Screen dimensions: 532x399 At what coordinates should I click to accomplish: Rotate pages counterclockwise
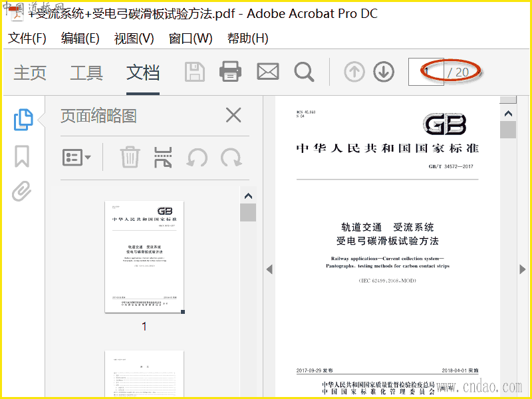[197, 158]
